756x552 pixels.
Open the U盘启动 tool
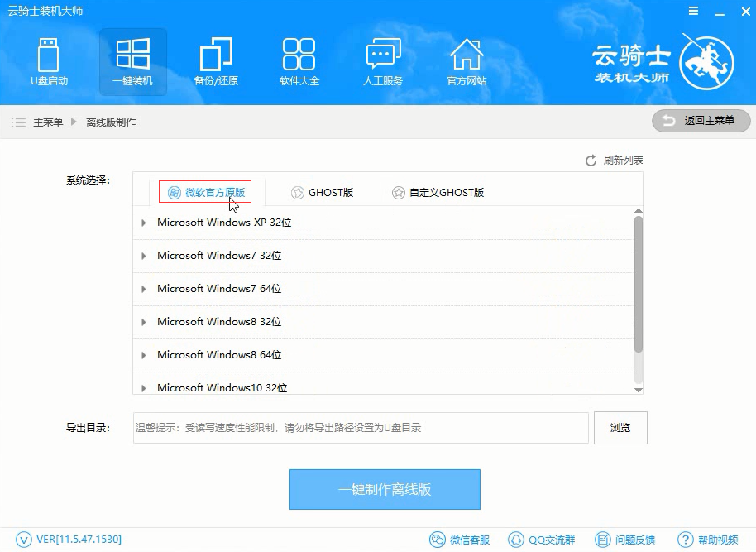pyautogui.click(x=49, y=62)
